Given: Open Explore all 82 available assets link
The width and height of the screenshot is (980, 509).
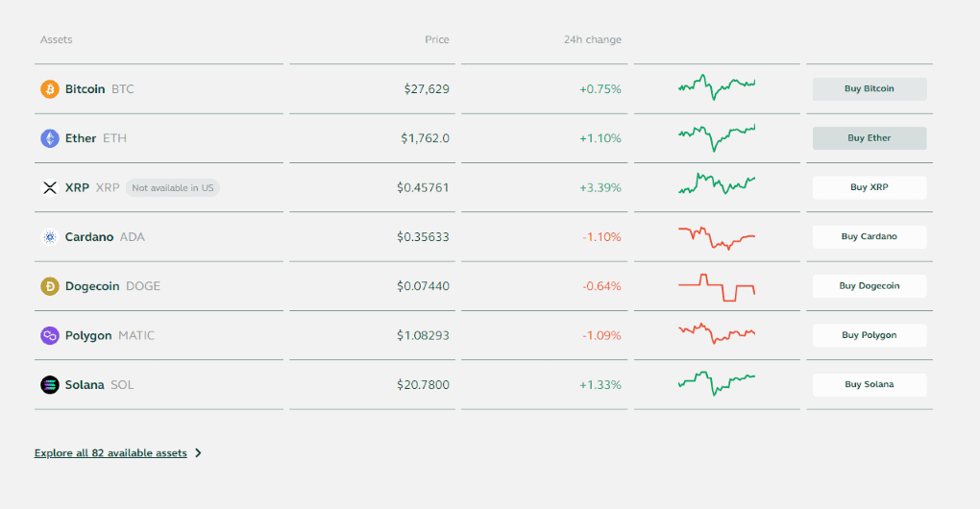Looking at the screenshot, I should [110, 452].
